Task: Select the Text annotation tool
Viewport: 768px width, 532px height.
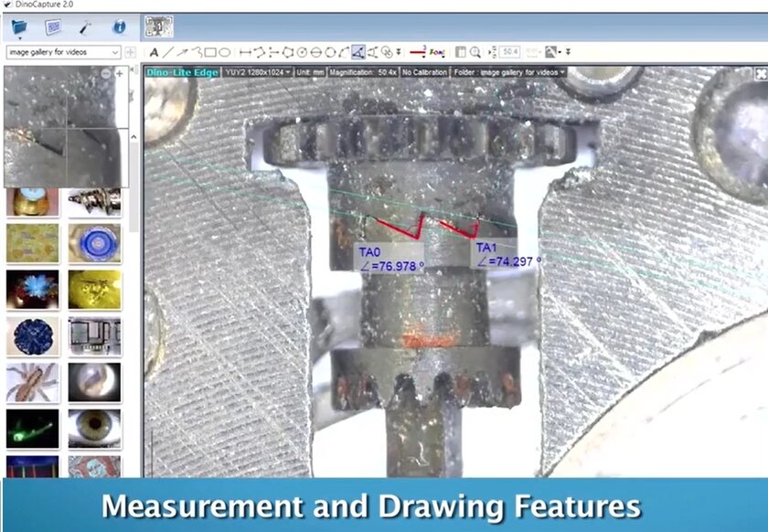Action: pyautogui.click(x=155, y=52)
